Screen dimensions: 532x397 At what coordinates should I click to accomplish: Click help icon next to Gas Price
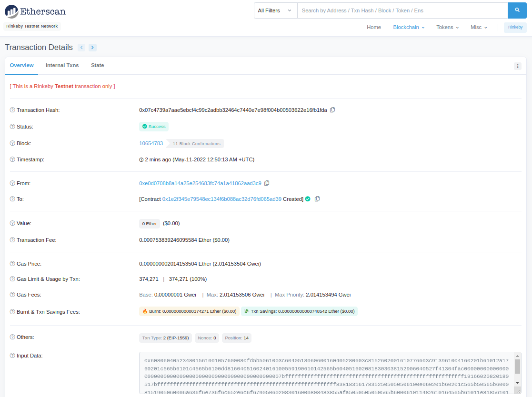click(12, 263)
